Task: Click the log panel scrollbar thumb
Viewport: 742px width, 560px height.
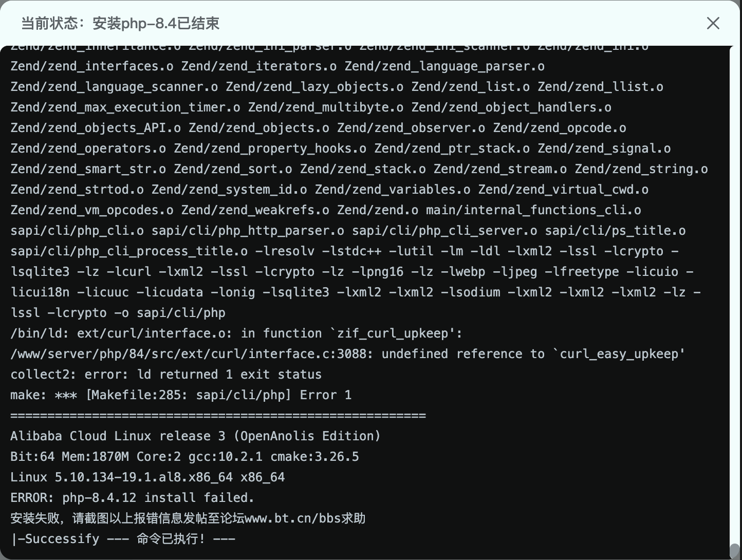Action: pyautogui.click(x=734, y=551)
